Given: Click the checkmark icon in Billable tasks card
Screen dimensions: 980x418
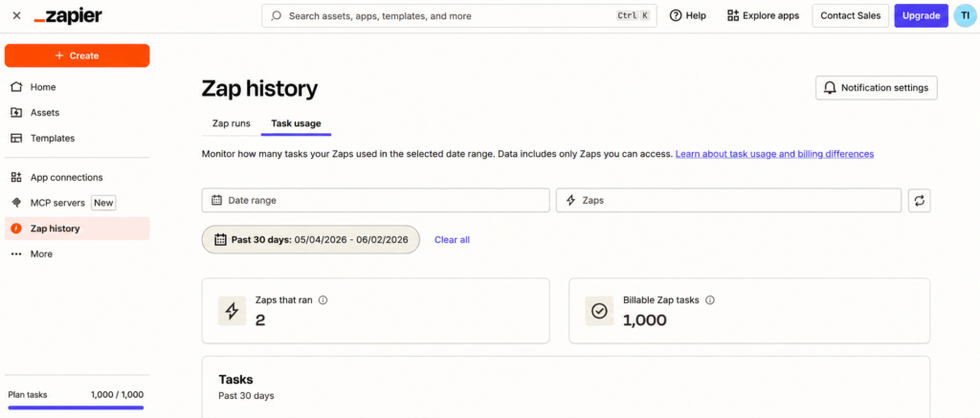Looking at the screenshot, I should pyautogui.click(x=599, y=311).
